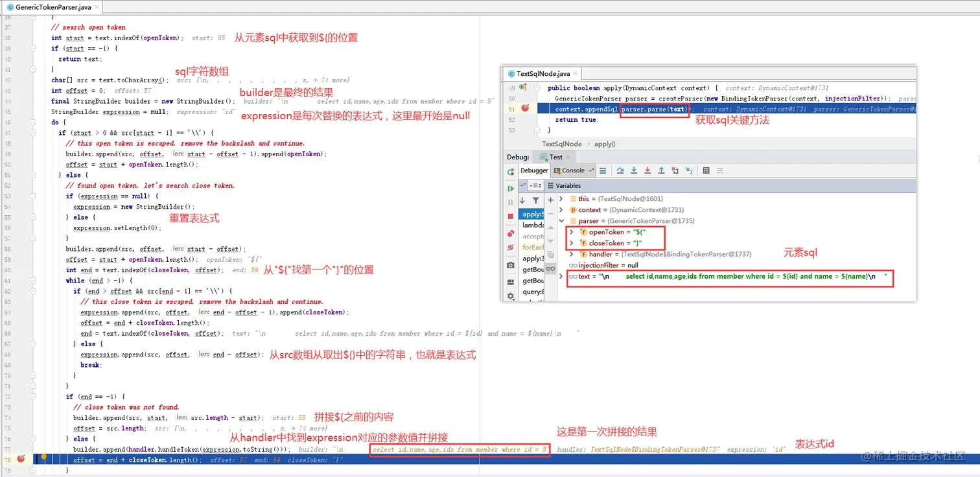
Task: Move the selected watch up
Action: pos(551,227)
